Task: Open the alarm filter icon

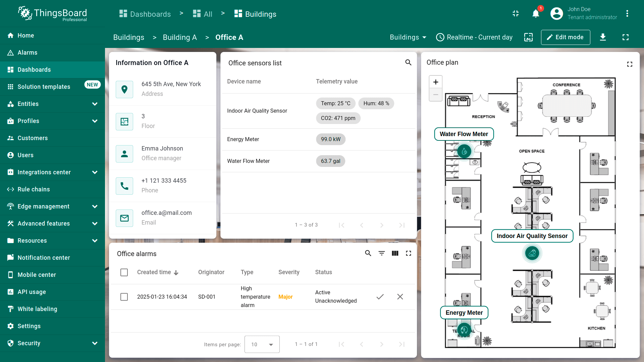Action: [x=382, y=253]
